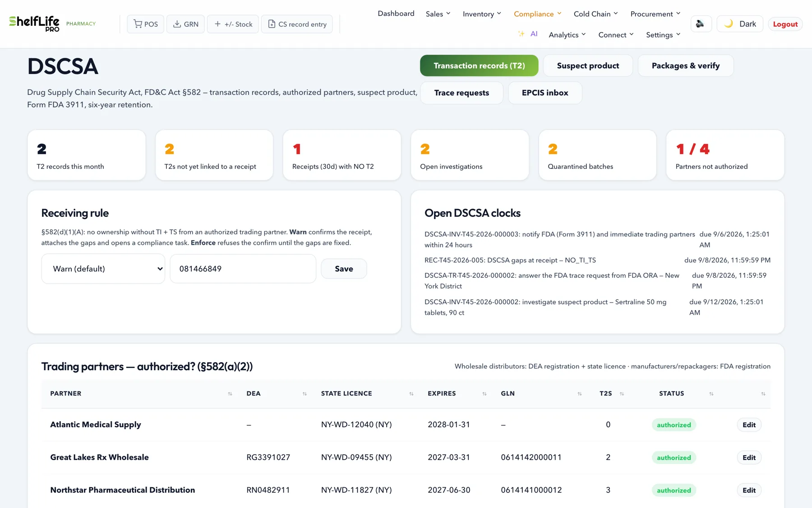Switch to Dark mode
The image size is (812, 508).
740,24
